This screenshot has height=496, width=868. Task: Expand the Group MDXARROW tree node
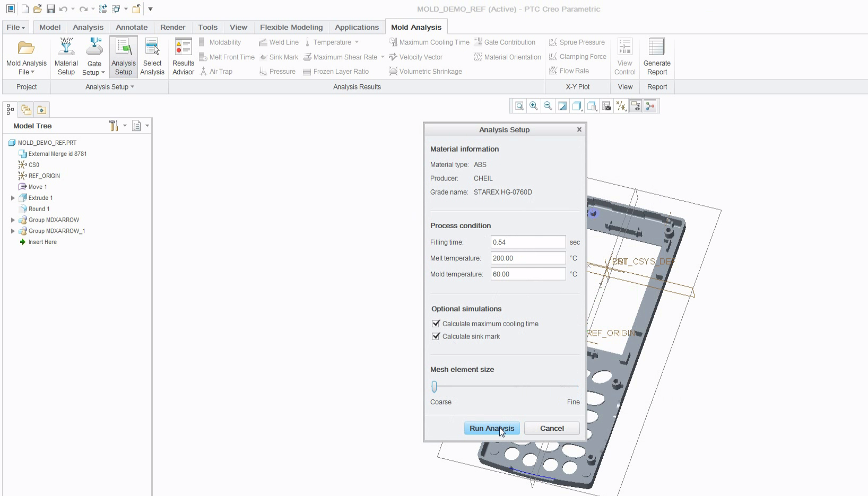point(13,220)
